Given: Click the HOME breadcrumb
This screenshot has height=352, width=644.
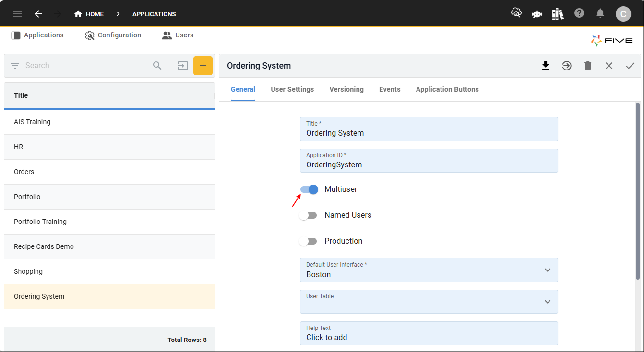Looking at the screenshot, I should (89, 14).
